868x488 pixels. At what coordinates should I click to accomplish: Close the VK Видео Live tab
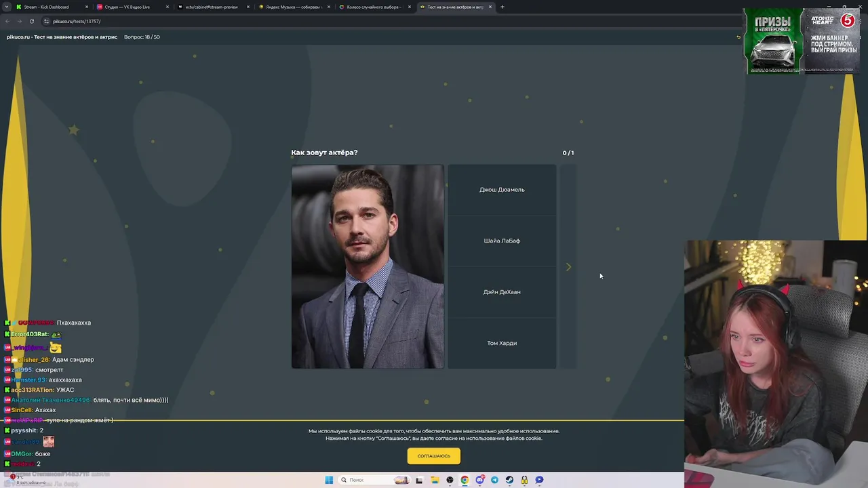(x=167, y=7)
